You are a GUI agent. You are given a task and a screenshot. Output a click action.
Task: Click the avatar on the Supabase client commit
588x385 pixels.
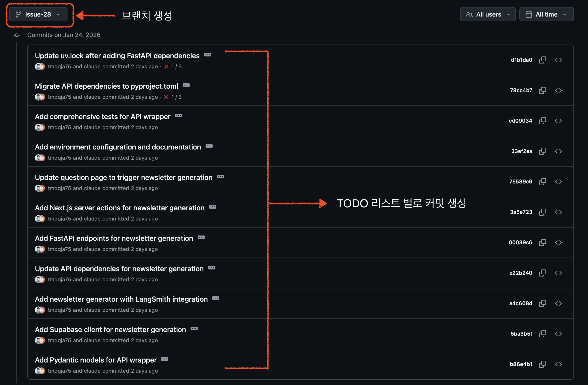coord(39,340)
